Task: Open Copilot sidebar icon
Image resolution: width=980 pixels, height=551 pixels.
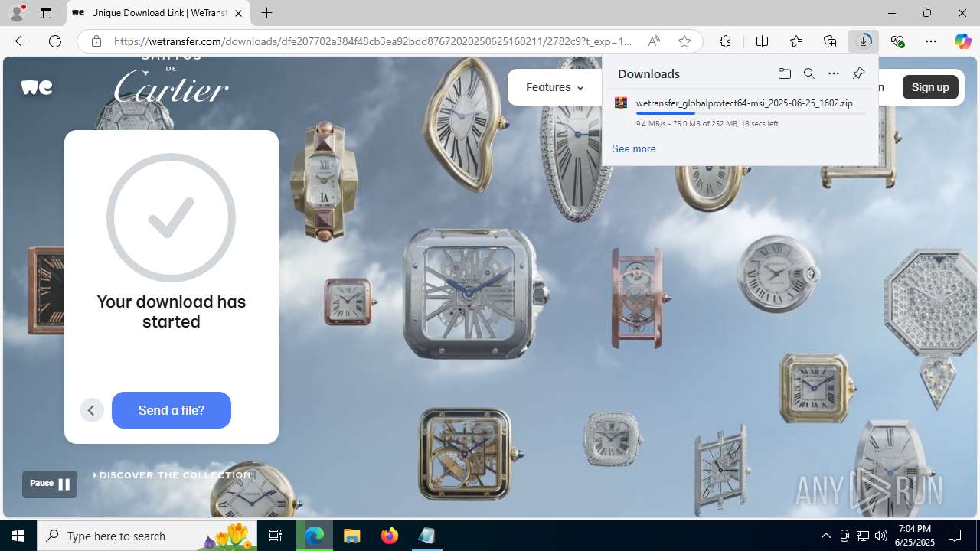Action: tap(962, 41)
